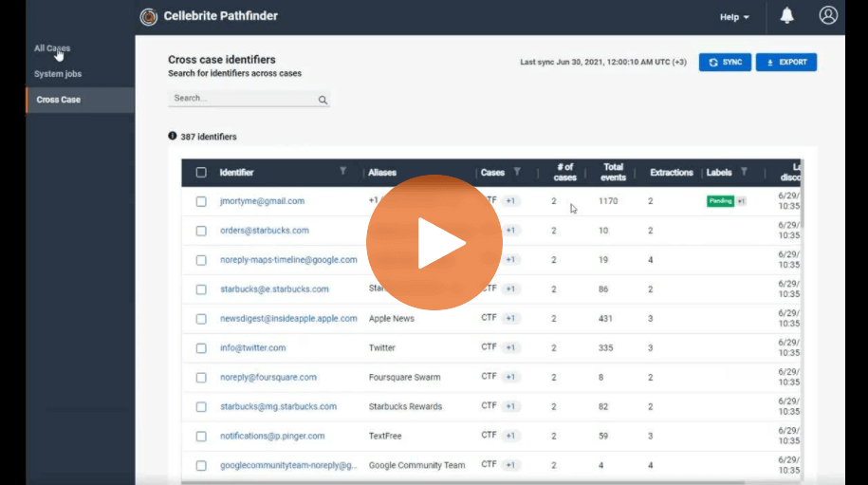Expand the +1 cases badge for info@twitter.com
Image resolution: width=868 pixels, height=485 pixels.
pos(510,347)
